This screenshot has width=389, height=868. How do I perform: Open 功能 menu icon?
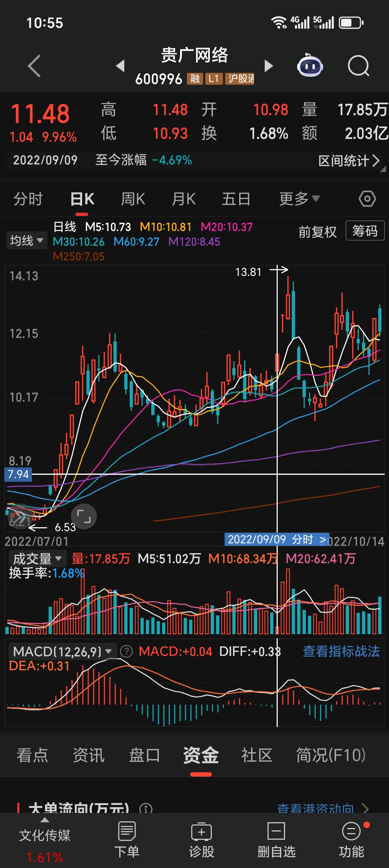pos(352,840)
